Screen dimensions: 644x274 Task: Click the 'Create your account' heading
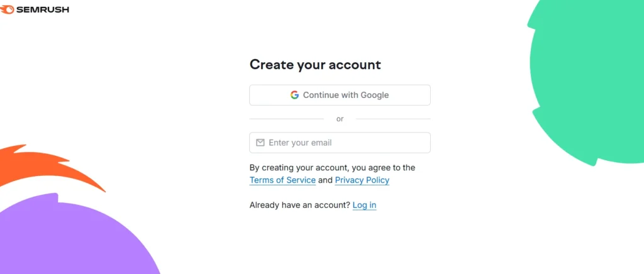pos(315,65)
